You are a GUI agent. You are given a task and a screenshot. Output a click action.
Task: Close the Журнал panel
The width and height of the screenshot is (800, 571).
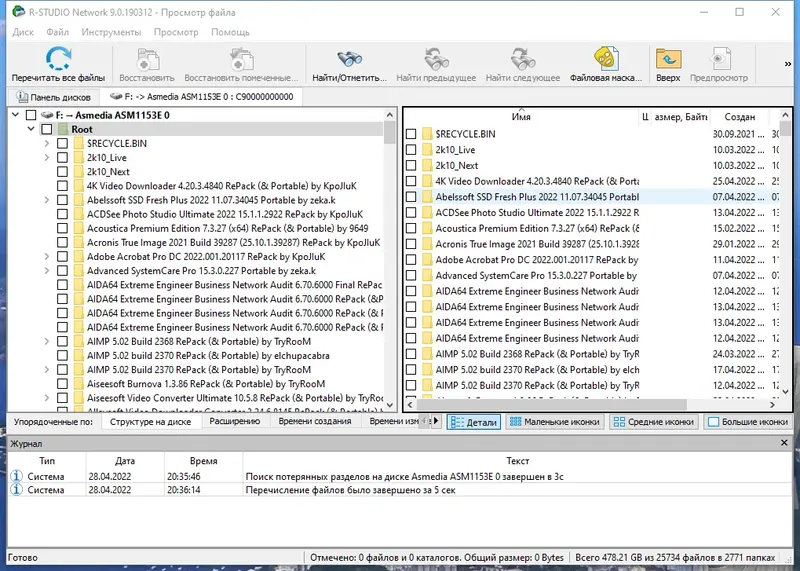[784, 443]
